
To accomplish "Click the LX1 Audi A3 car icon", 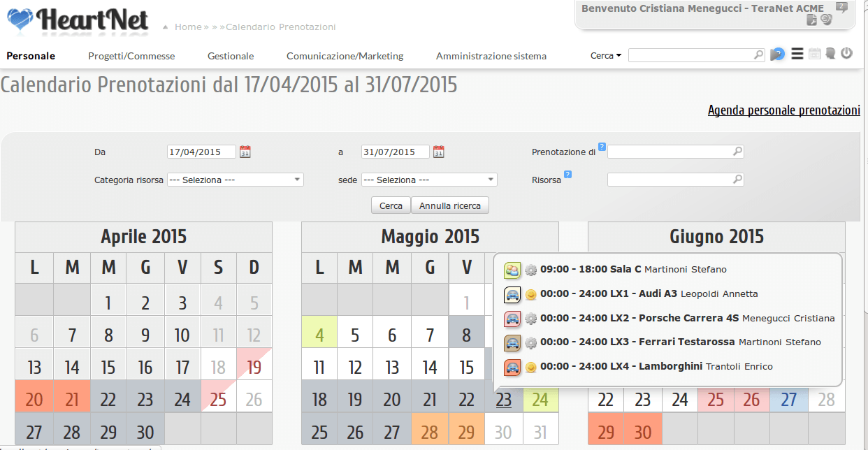I will (512, 294).
